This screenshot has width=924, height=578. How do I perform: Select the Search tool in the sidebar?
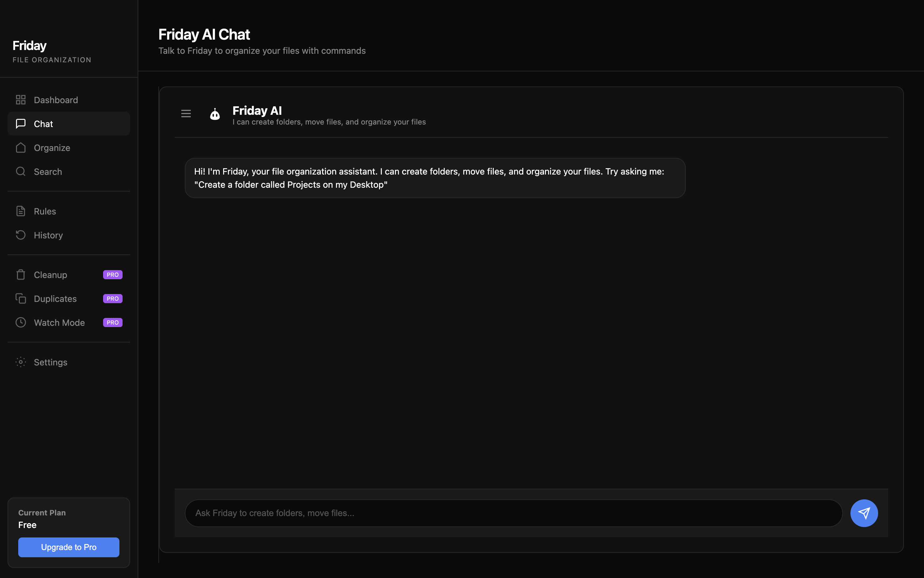point(48,171)
